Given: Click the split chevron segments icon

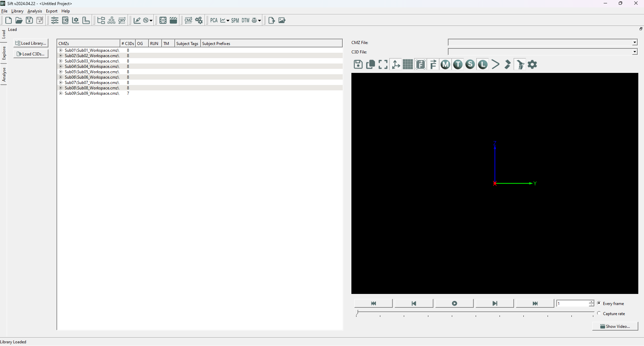Looking at the screenshot, I should click(508, 64).
